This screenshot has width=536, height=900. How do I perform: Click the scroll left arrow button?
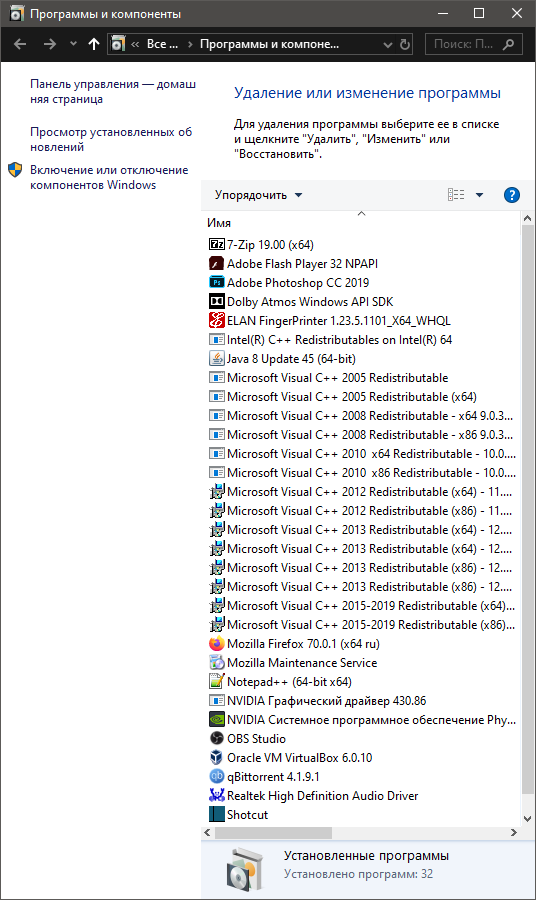tap(207, 832)
